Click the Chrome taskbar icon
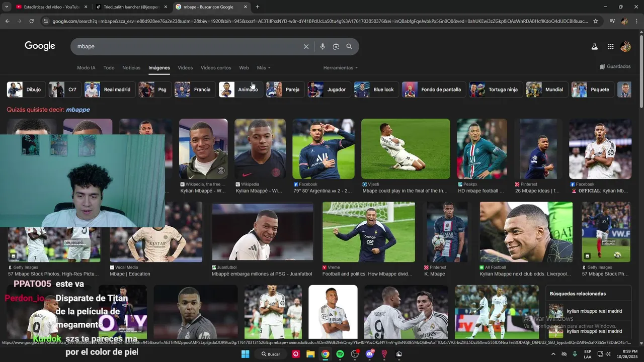The width and height of the screenshot is (644, 362). [x=326, y=354]
